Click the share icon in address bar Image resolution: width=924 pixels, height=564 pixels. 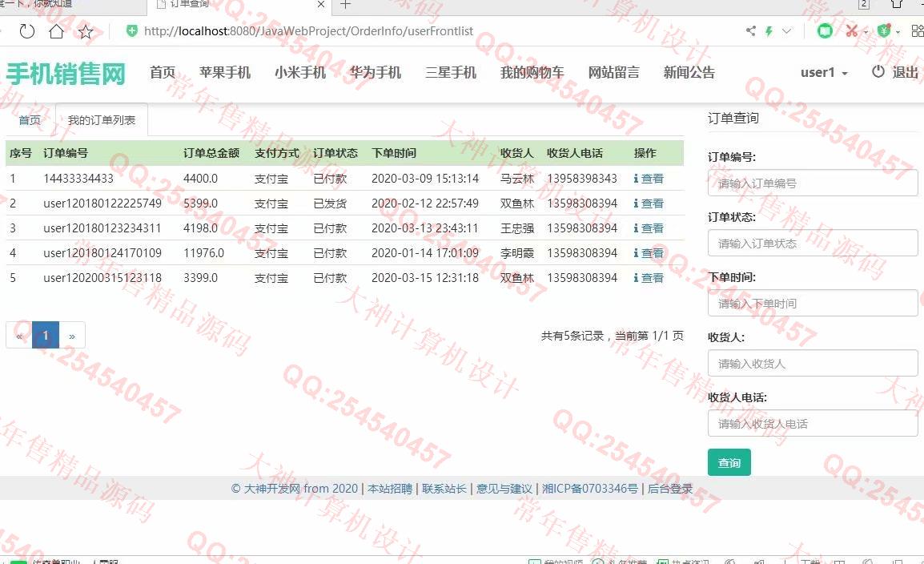click(750, 31)
